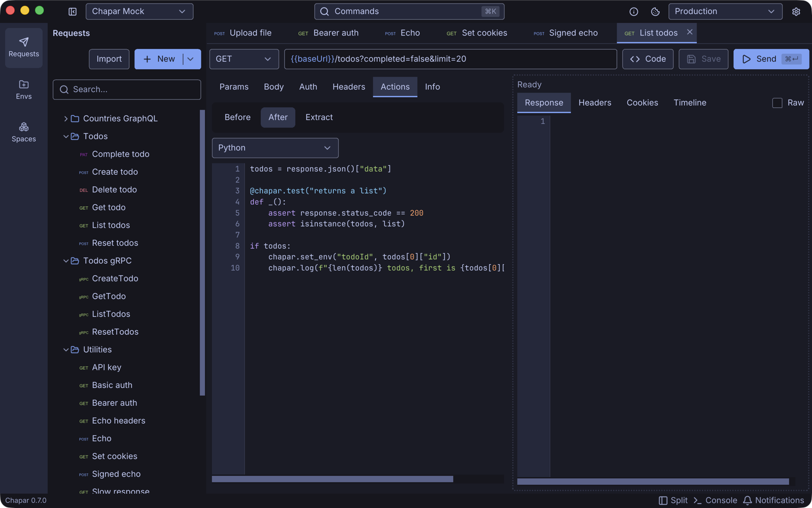Screen dimensions: 812x508
Task: Focus the request search field
Action: (x=127, y=89)
